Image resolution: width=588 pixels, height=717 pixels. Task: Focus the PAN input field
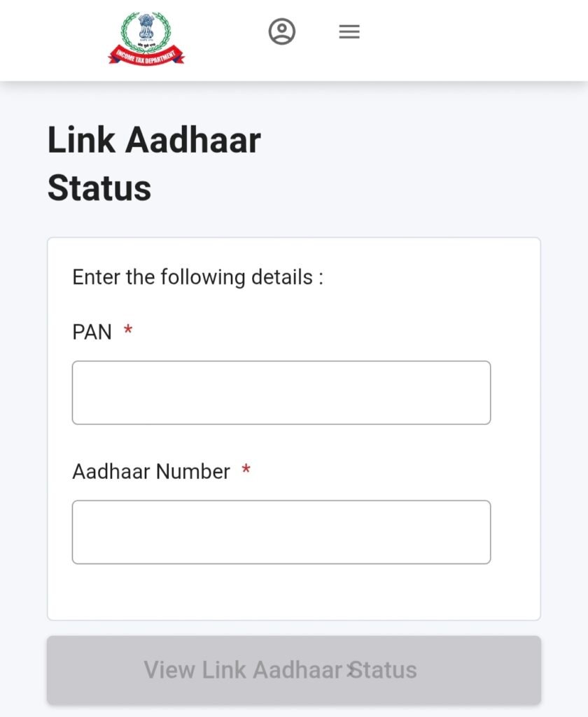click(281, 393)
